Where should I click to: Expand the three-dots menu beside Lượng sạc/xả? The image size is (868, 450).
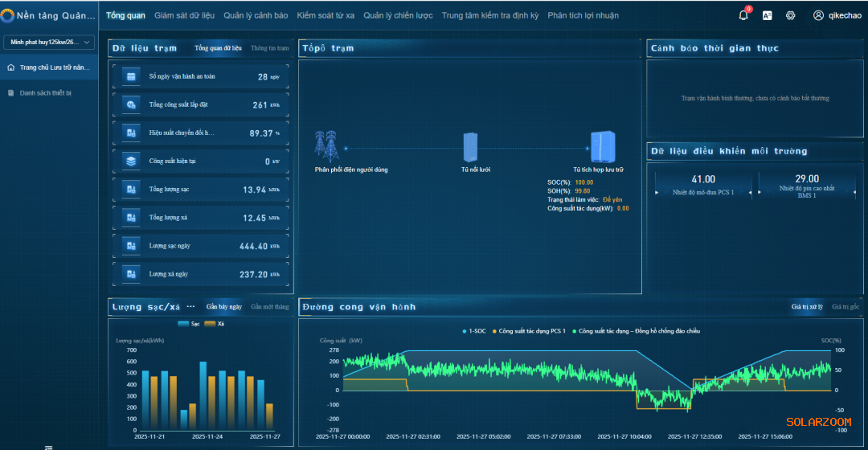coord(190,307)
